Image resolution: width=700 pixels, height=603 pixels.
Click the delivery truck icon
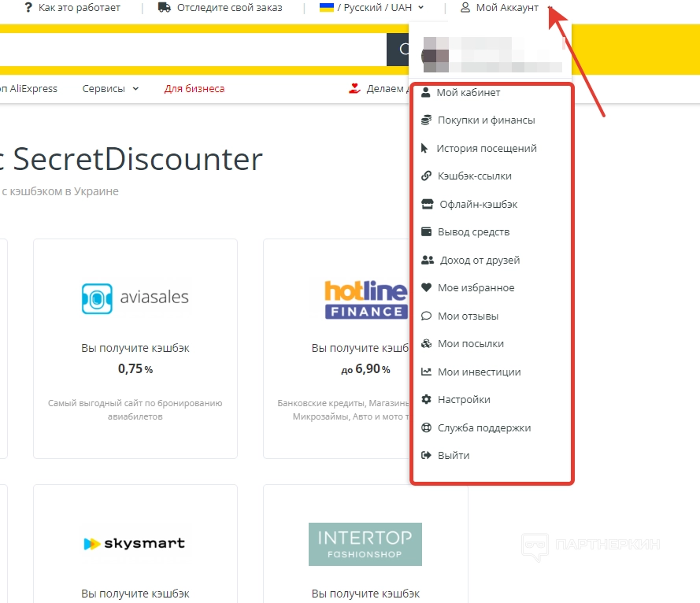(165, 8)
